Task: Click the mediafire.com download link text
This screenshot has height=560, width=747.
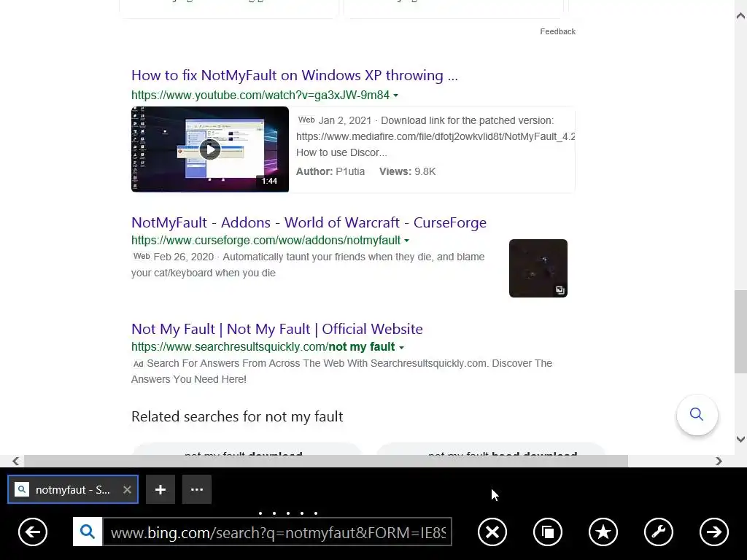Action: coord(436,136)
